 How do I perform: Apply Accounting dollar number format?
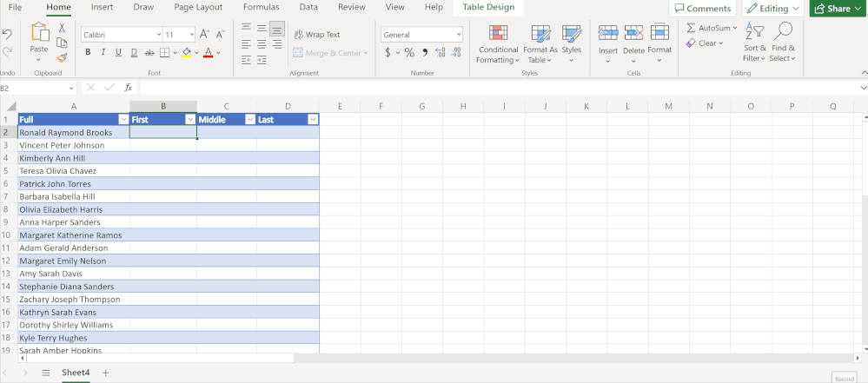[x=388, y=53]
